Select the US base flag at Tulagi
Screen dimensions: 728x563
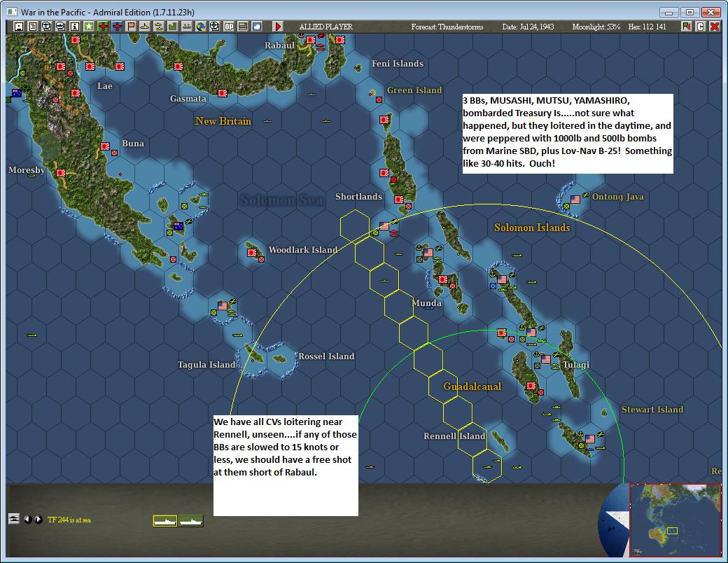[546, 359]
